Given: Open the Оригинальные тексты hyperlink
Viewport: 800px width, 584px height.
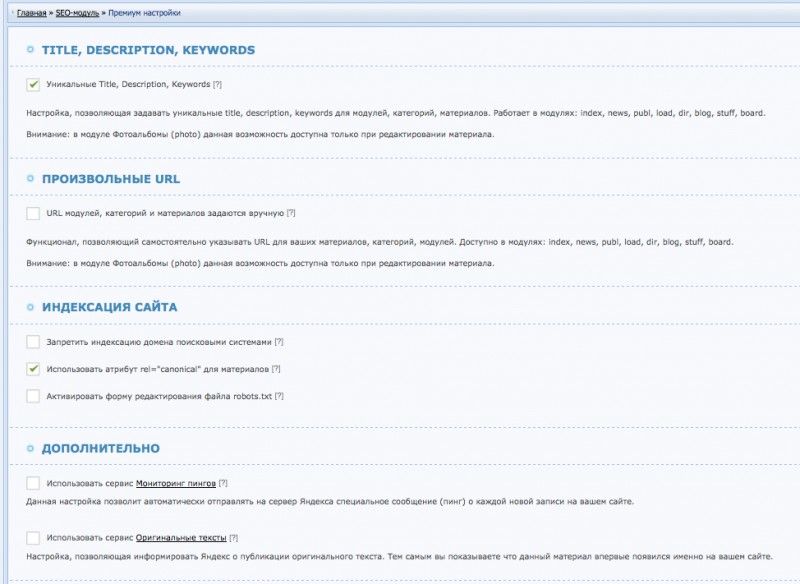Looking at the screenshot, I should tap(181, 538).
